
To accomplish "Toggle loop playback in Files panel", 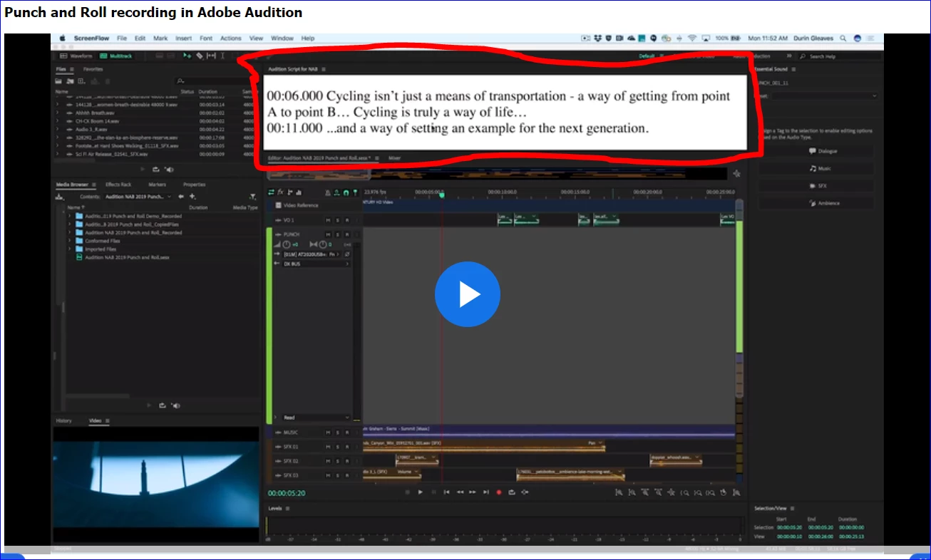I will point(156,169).
